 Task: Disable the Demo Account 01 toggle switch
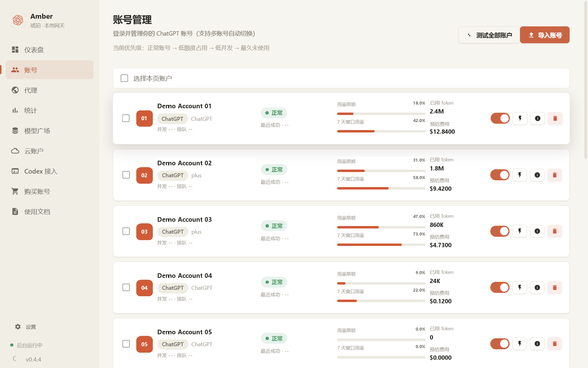click(x=500, y=118)
